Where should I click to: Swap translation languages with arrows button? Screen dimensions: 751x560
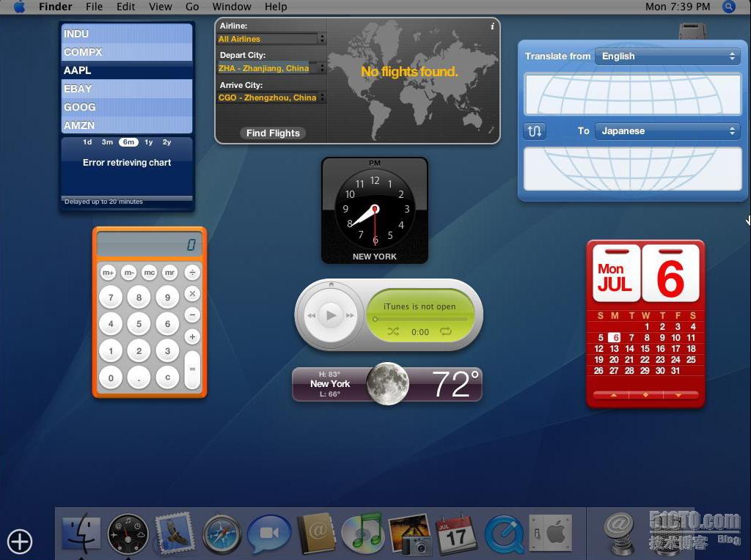coord(535,130)
